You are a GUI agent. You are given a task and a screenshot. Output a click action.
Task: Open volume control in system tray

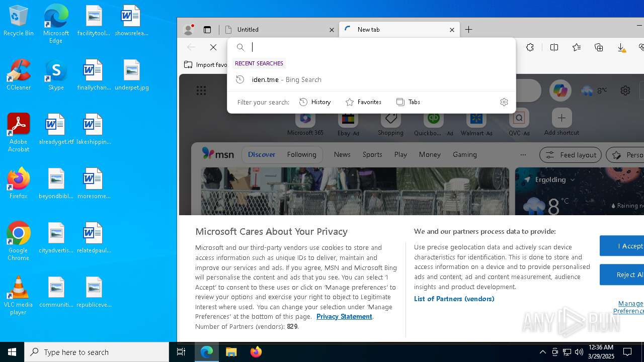(579, 352)
